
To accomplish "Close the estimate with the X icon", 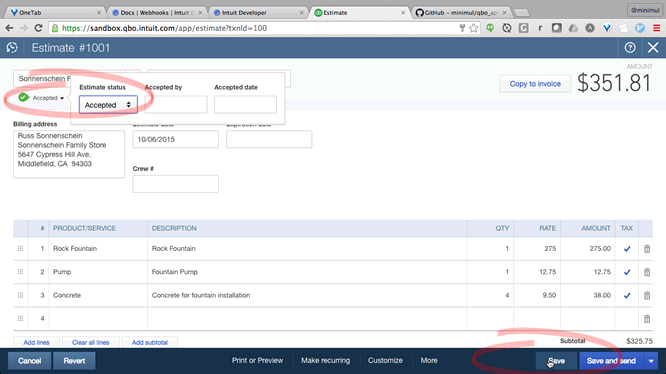I will click(x=653, y=48).
